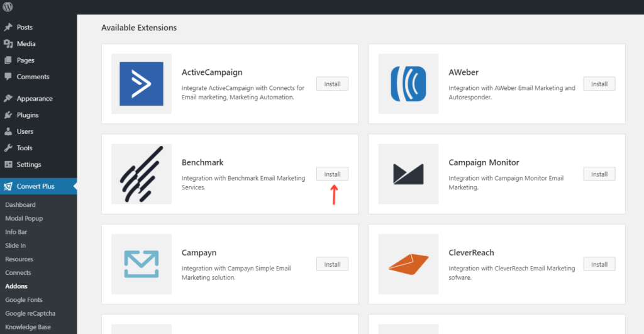Click the Campayn envelope logo
Viewport: 644px width, 334px height.
(x=142, y=264)
